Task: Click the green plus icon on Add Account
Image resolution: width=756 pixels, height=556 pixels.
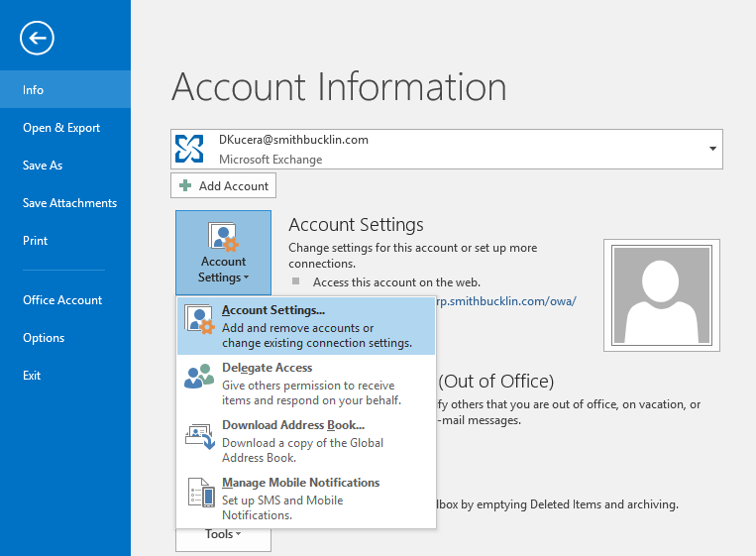Action: tap(185, 185)
